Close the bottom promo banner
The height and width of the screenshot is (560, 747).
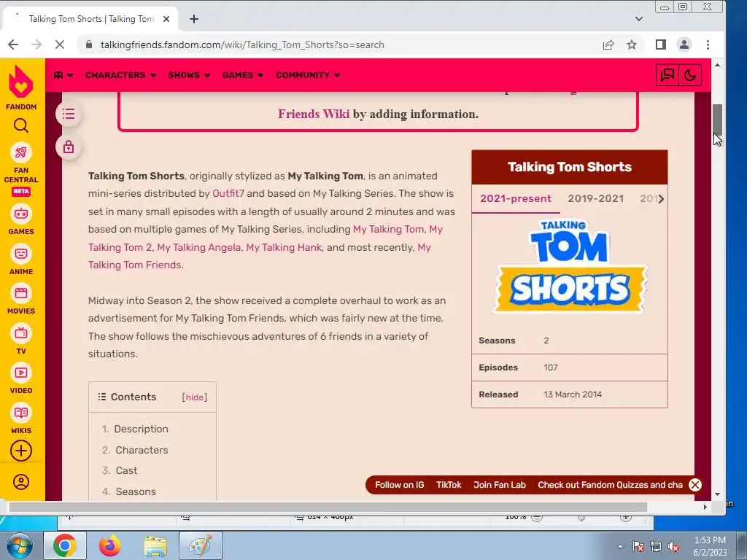(695, 485)
